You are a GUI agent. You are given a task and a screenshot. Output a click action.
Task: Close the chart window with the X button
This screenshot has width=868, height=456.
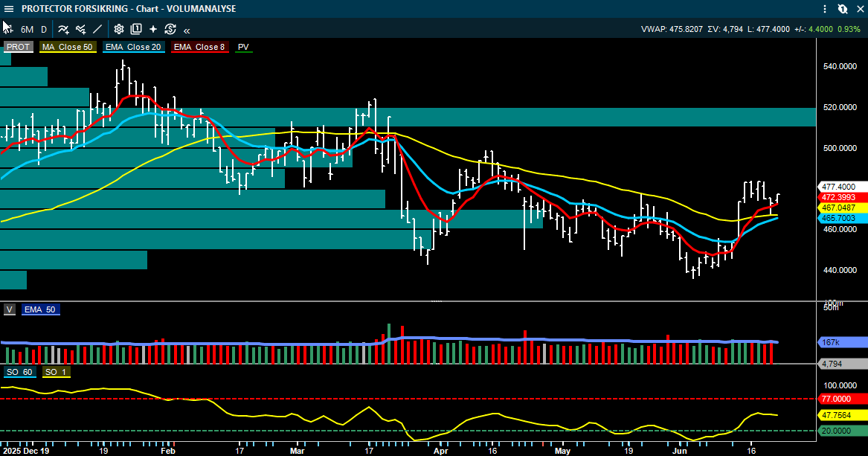[x=859, y=9]
